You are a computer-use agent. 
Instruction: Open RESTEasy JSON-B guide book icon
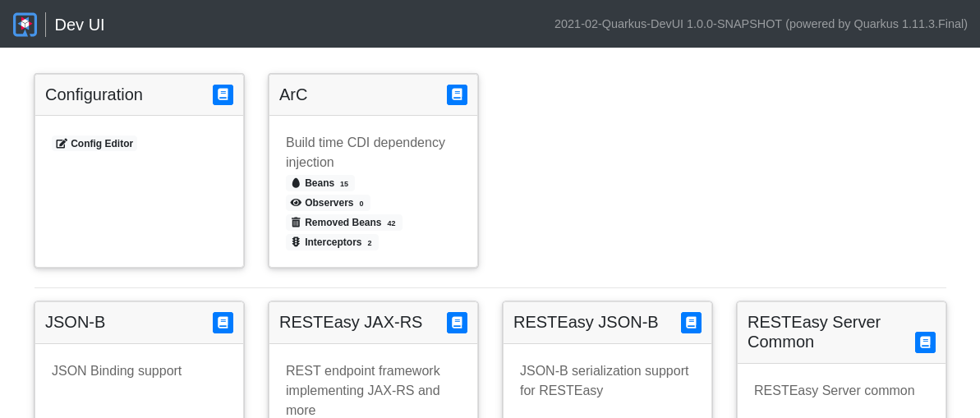point(691,323)
